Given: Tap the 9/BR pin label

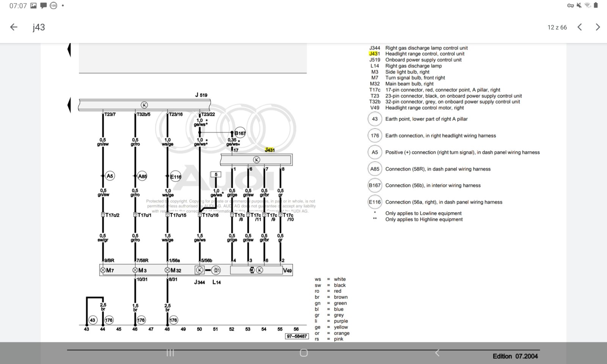Looking at the screenshot, I should [109, 260].
